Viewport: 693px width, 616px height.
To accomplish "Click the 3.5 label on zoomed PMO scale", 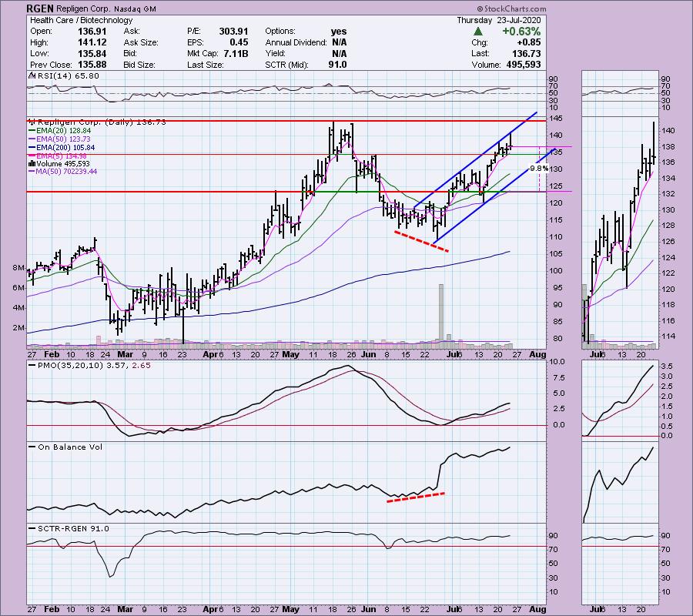I will click(668, 367).
